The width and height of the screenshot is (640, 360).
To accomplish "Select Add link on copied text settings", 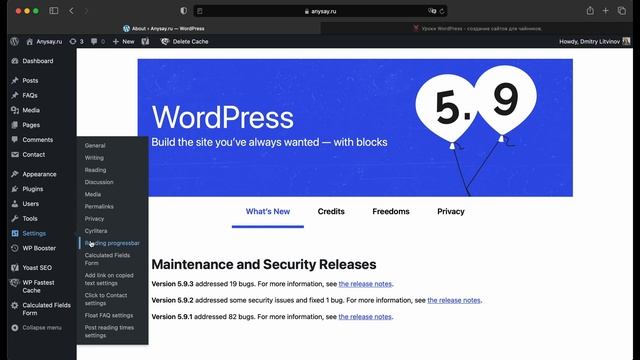I will pos(109,279).
